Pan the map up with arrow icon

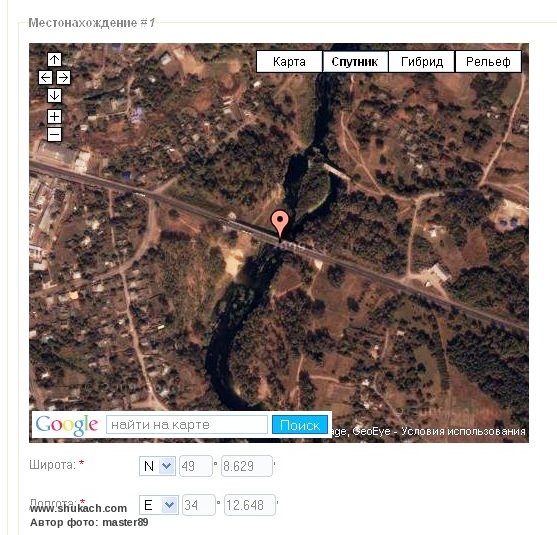pyautogui.click(x=54, y=59)
